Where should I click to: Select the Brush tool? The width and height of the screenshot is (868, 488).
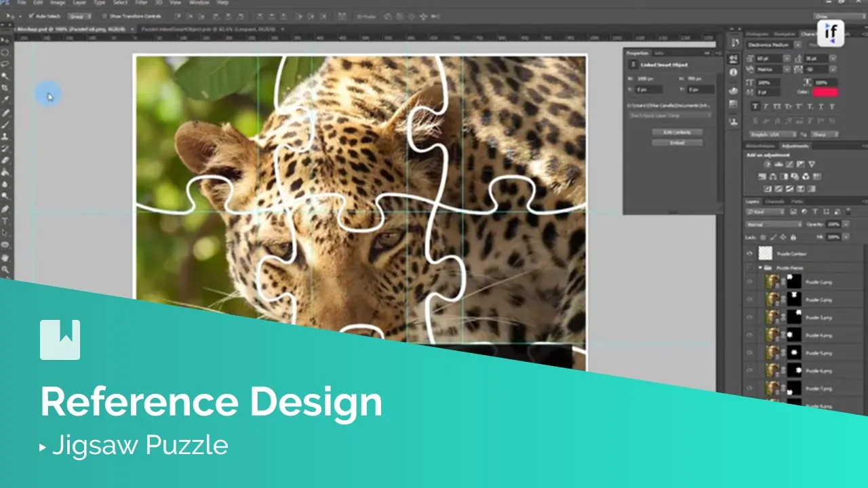click(x=5, y=125)
